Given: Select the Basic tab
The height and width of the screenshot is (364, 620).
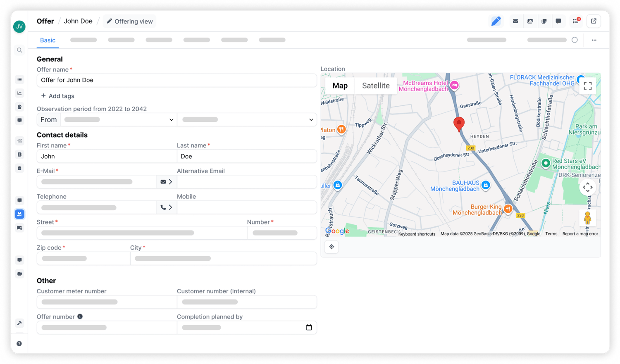Looking at the screenshot, I should (48, 40).
